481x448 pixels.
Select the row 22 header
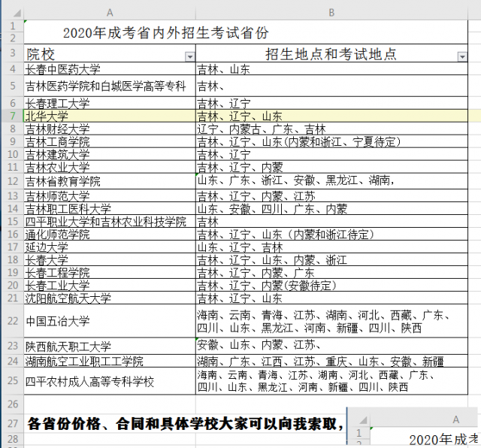click(11, 321)
